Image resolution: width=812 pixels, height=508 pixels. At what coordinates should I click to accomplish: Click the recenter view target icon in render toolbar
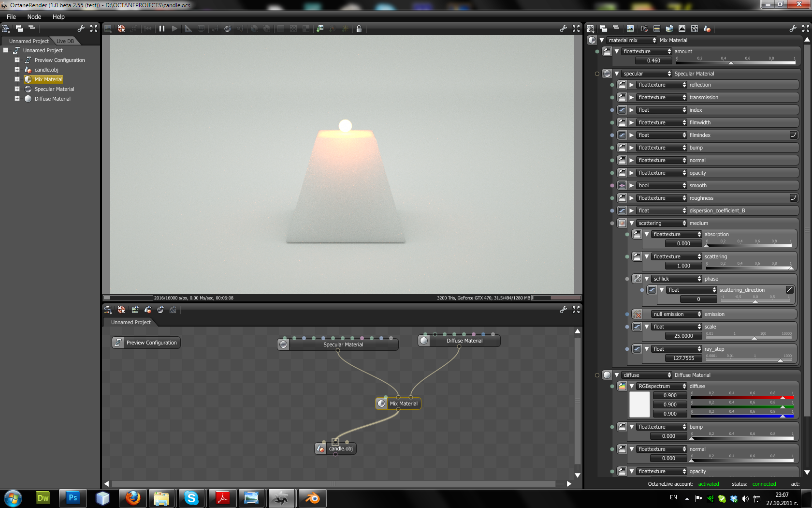click(121, 29)
